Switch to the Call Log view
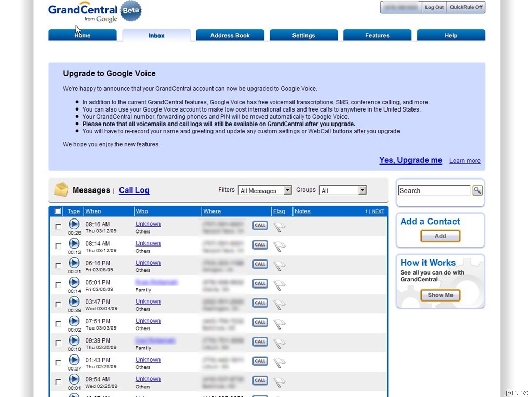Screen dimensions: 532x397 point(134,190)
